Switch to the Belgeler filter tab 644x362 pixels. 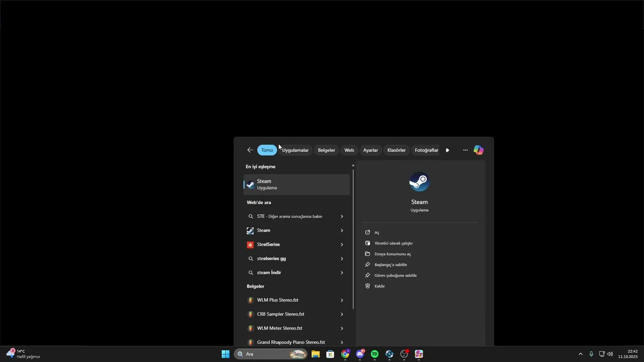click(x=327, y=150)
